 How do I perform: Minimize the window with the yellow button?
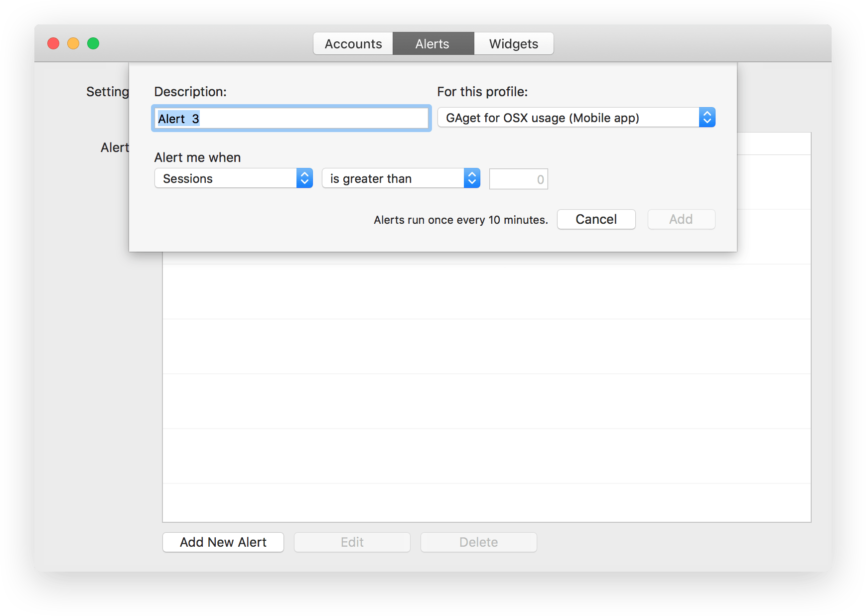[x=73, y=43]
